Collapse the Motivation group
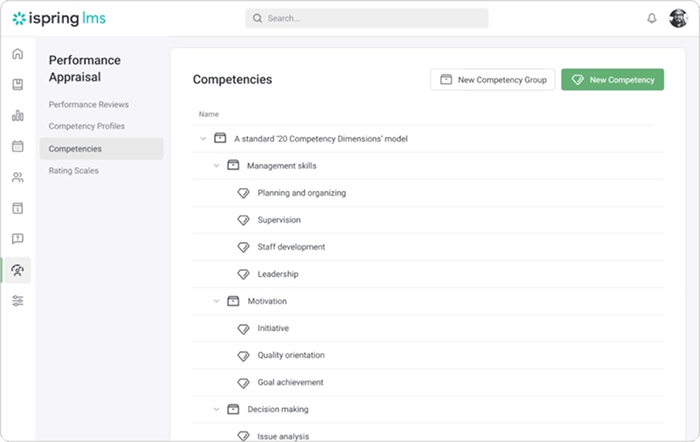The image size is (700, 442). [217, 301]
